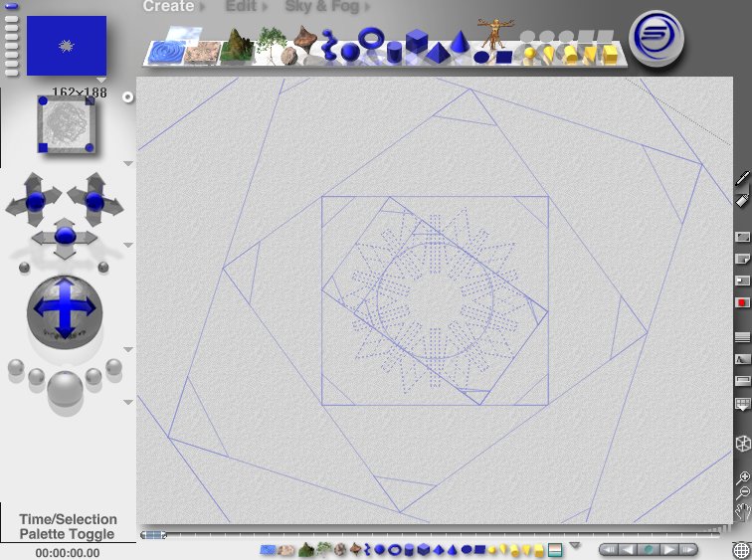
Task: Open the trackball options triangle
Action: tap(128, 349)
